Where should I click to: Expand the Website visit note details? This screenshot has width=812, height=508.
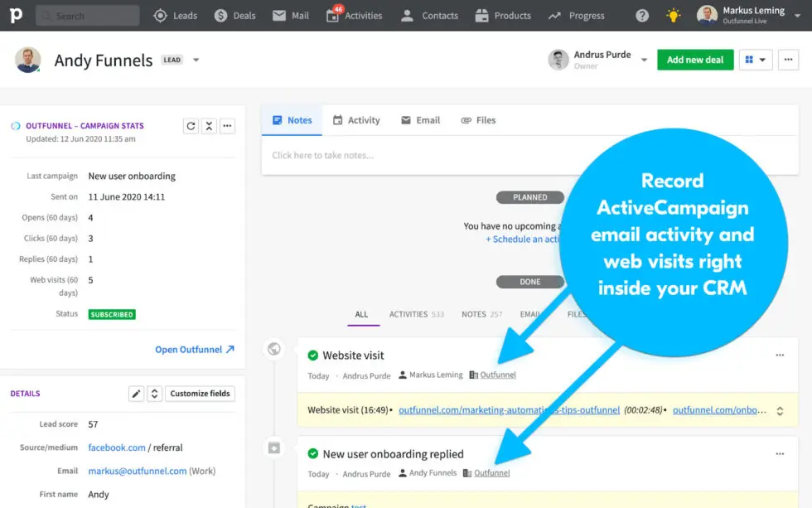click(x=780, y=411)
